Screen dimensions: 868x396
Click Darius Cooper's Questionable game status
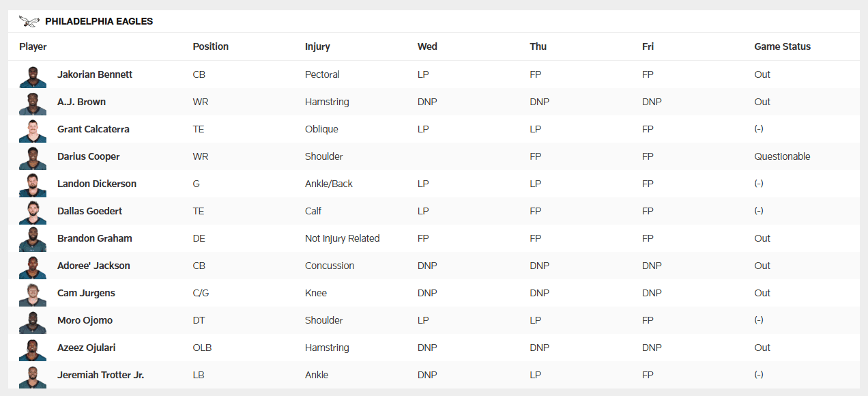782,156
